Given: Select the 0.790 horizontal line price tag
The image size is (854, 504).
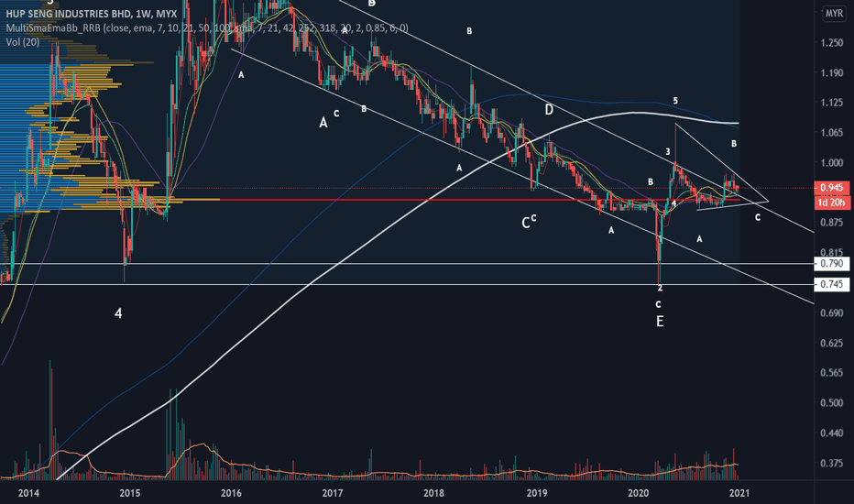Looking at the screenshot, I should click(831, 264).
